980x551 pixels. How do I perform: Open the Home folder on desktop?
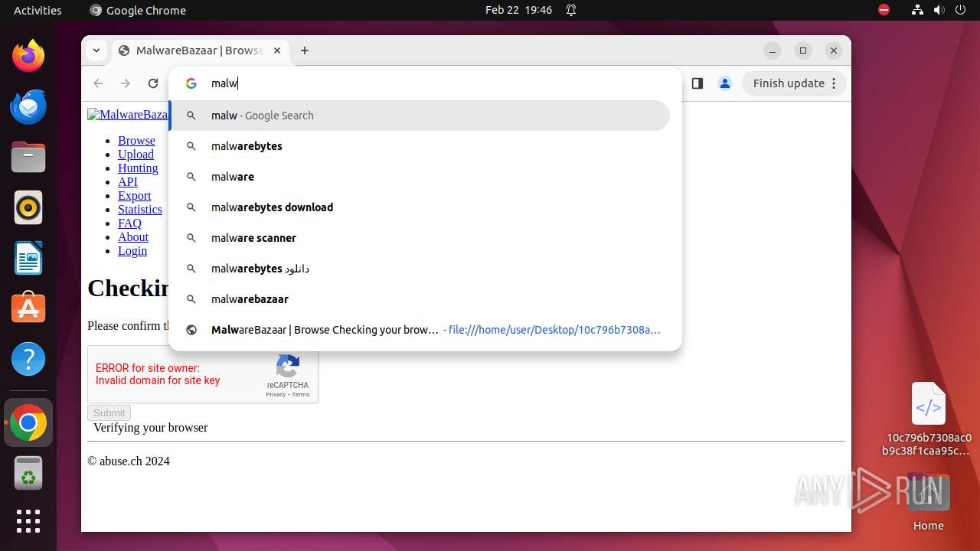point(928,501)
